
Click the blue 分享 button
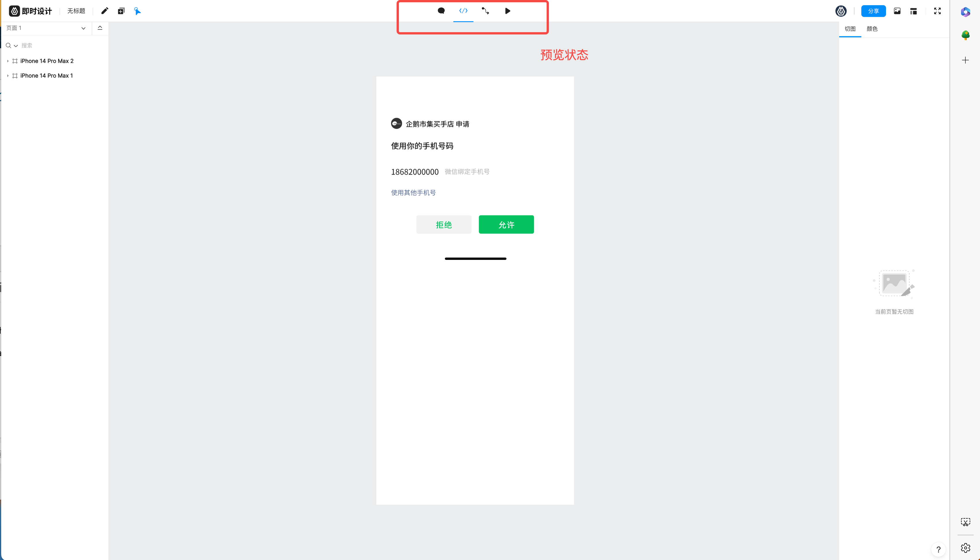[x=873, y=11]
